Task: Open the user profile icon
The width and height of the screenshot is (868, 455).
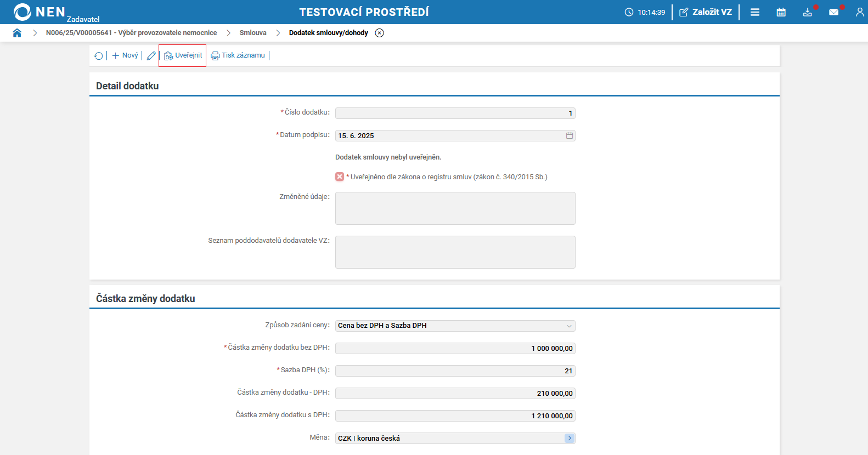Action: (x=860, y=12)
